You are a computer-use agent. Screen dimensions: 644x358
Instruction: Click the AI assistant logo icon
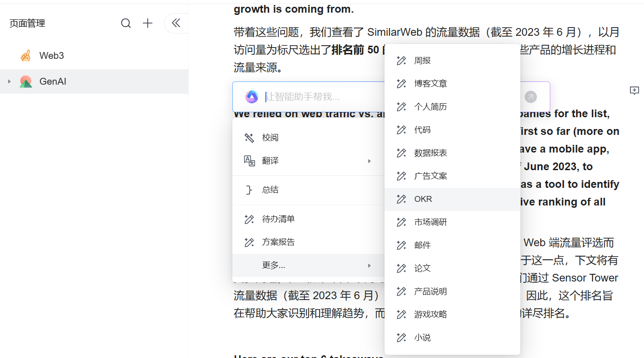click(x=252, y=97)
